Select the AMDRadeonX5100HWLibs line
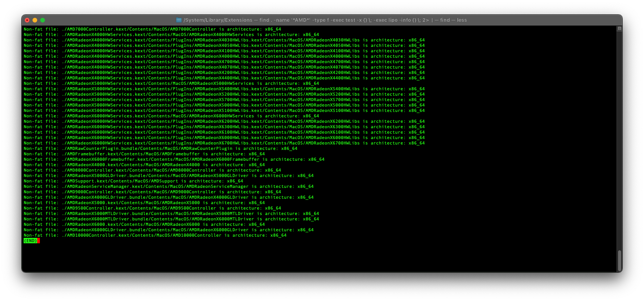 [224, 110]
